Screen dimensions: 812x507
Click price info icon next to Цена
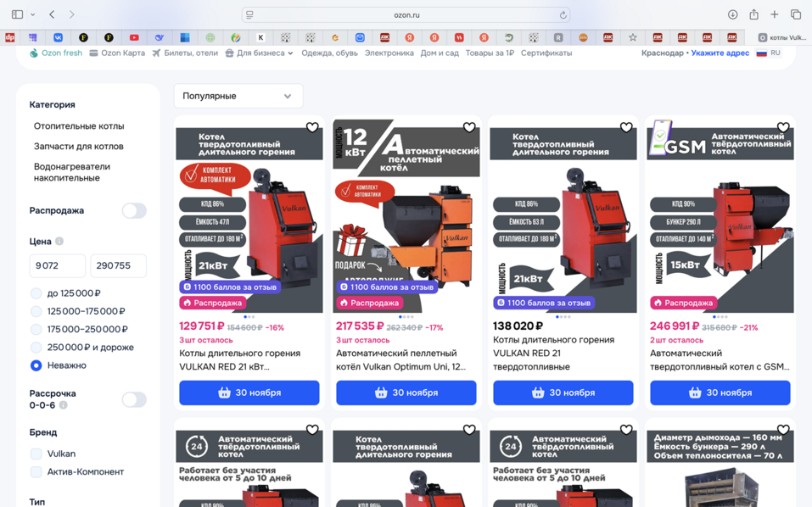click(x=59, y=242)
